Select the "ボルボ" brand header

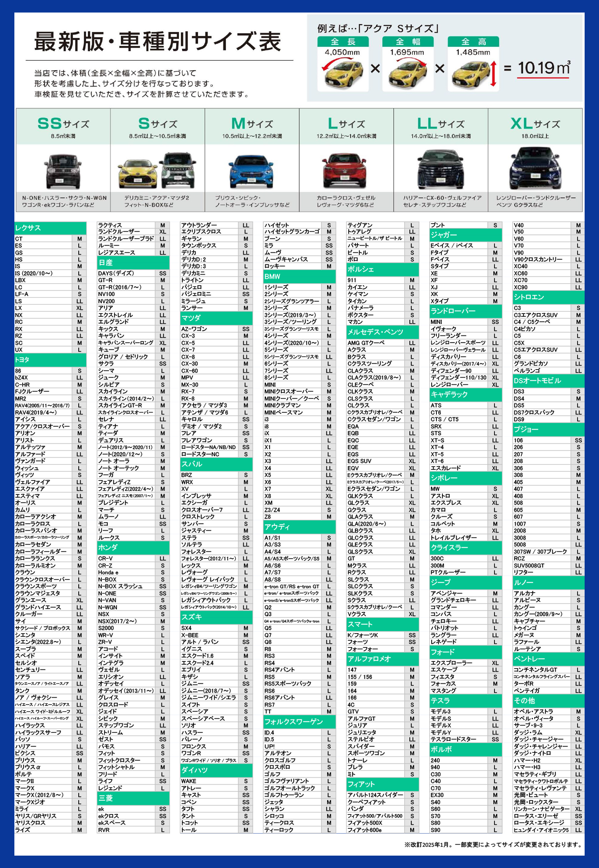tap(466, 749)
